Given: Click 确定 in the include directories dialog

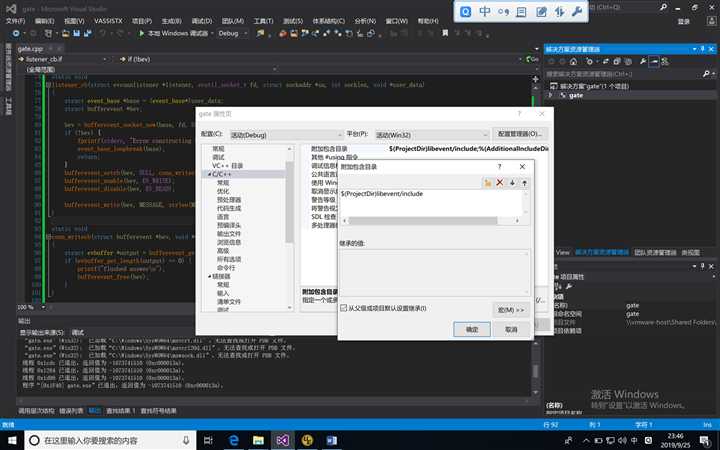Looking at the screenshot, I should [x=472, y=329].
